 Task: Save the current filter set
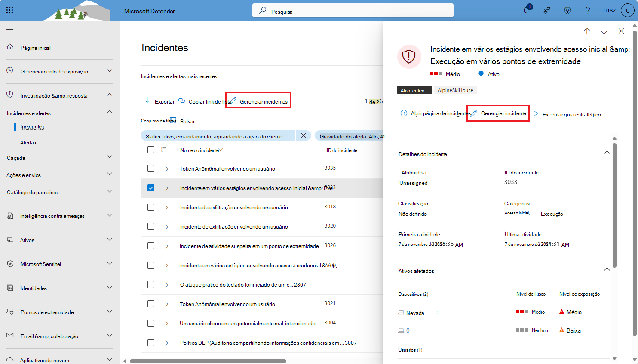coord(188,121)
